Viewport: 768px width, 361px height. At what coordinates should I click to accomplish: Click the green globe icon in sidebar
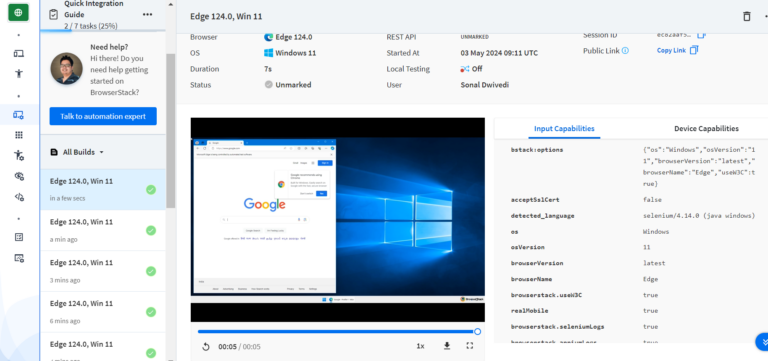18,12
